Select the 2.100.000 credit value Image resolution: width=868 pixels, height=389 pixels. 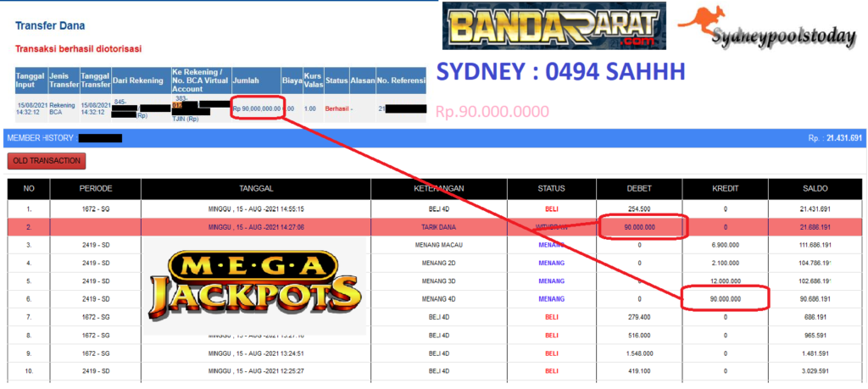point(726,263)
